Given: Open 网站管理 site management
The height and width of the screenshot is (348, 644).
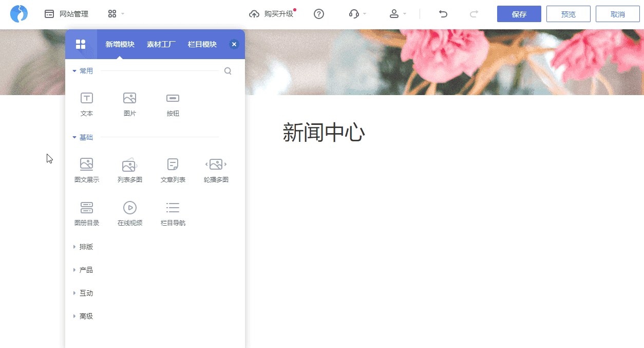Looking at the screenshot, I should (66, 14).
